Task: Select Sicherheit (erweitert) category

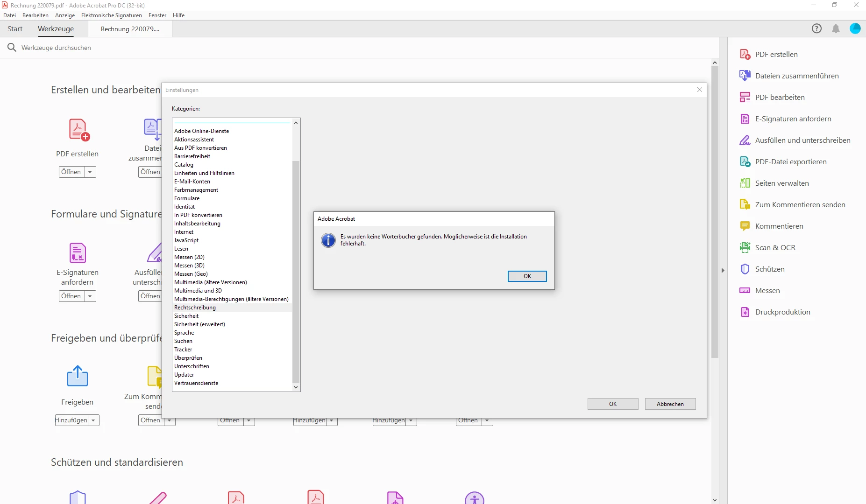Action: 232,324
